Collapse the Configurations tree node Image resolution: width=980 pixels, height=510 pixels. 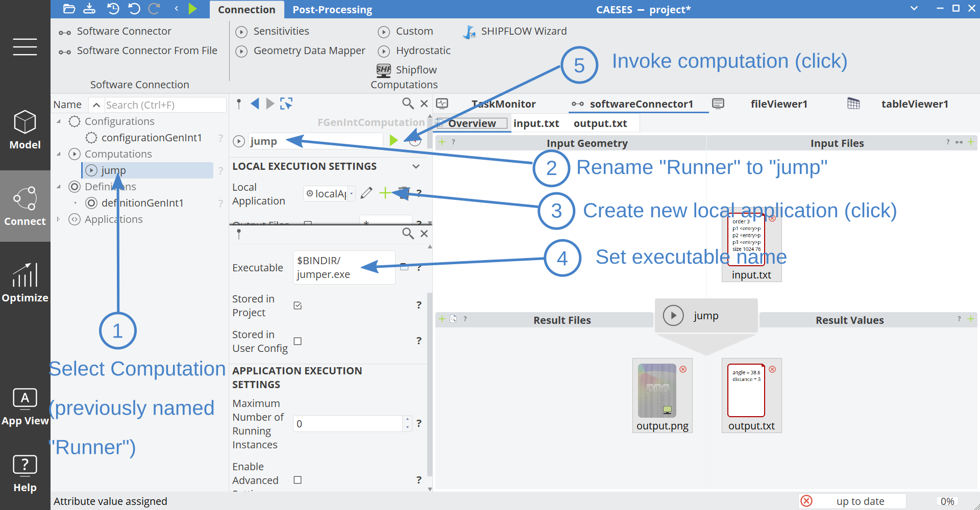tap(59, 121)
